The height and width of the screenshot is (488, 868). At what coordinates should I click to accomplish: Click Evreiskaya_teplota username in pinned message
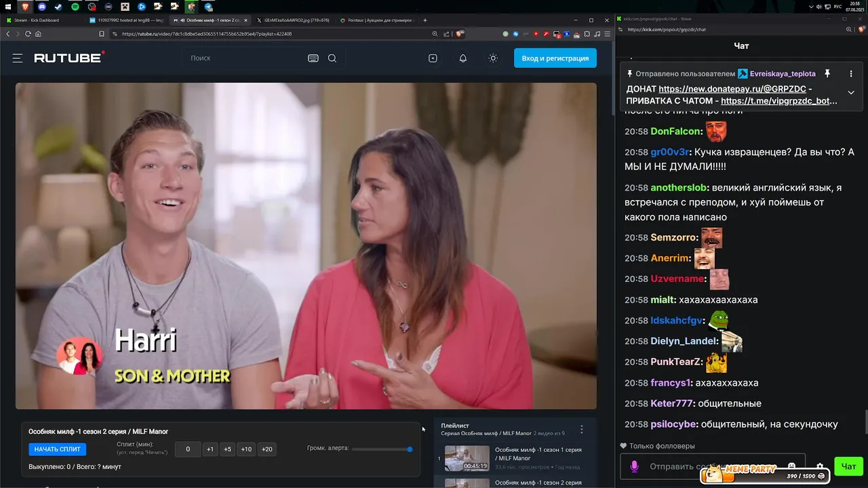pyautogui.click(x=783, y=73)
